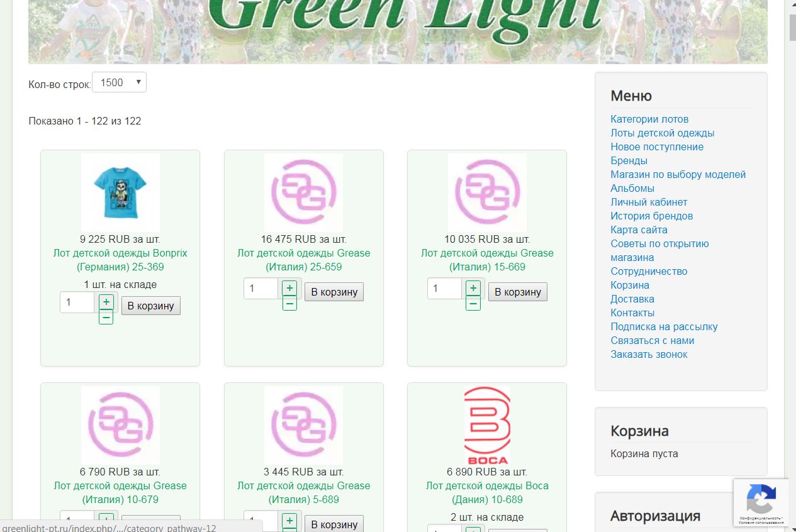
Task: Open Советы по открытию магазина link
Action: coord(659,250)
